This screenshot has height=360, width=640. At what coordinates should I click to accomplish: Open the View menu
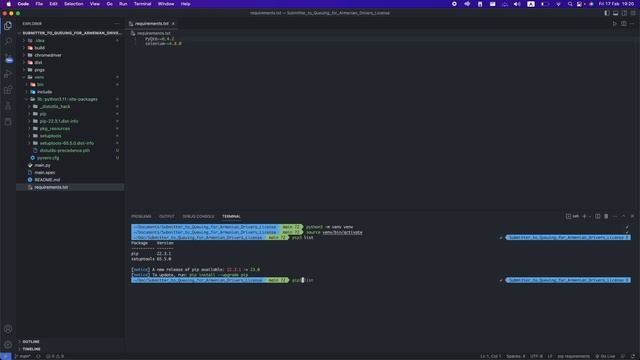(x=95, y=4)
